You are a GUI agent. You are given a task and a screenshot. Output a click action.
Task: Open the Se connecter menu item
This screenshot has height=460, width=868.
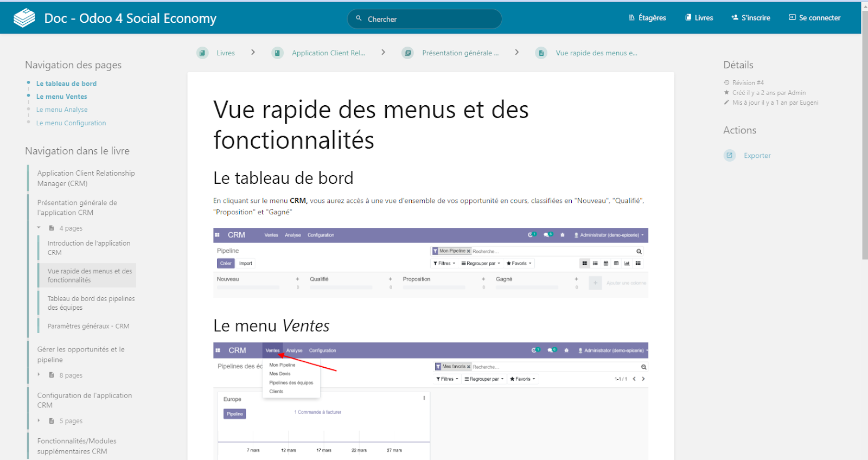point(815,18)
